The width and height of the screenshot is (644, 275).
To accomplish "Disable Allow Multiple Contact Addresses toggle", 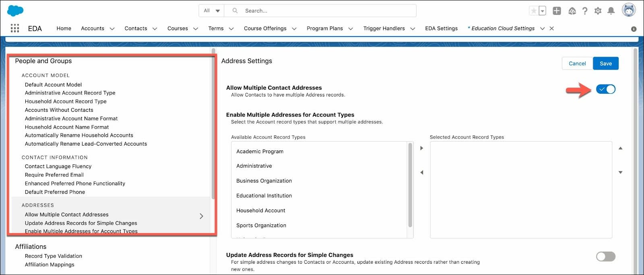I will tap(606, 89).
